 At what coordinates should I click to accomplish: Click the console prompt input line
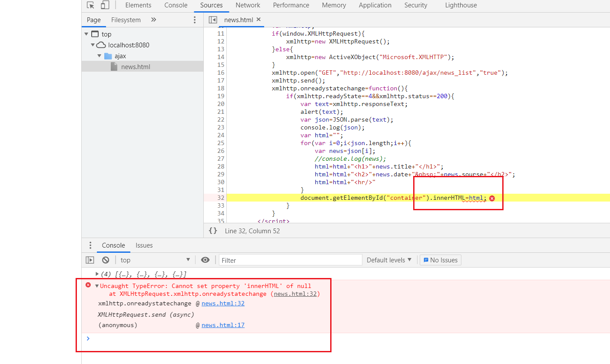point(345,338)
